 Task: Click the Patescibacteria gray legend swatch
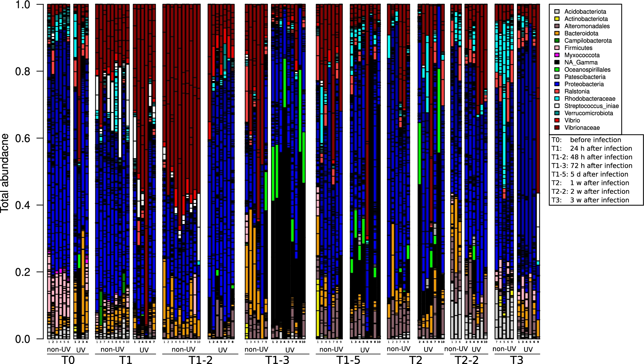coord(557,77)
